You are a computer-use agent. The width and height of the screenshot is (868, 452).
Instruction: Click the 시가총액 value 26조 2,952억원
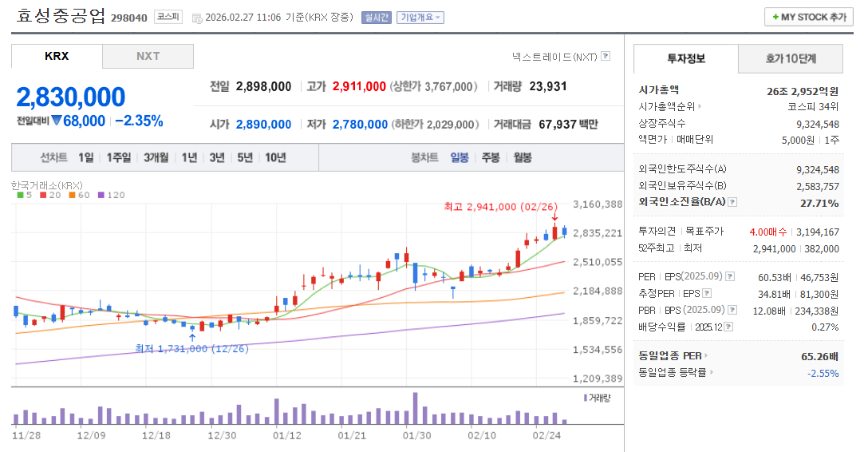click(802, 91)
